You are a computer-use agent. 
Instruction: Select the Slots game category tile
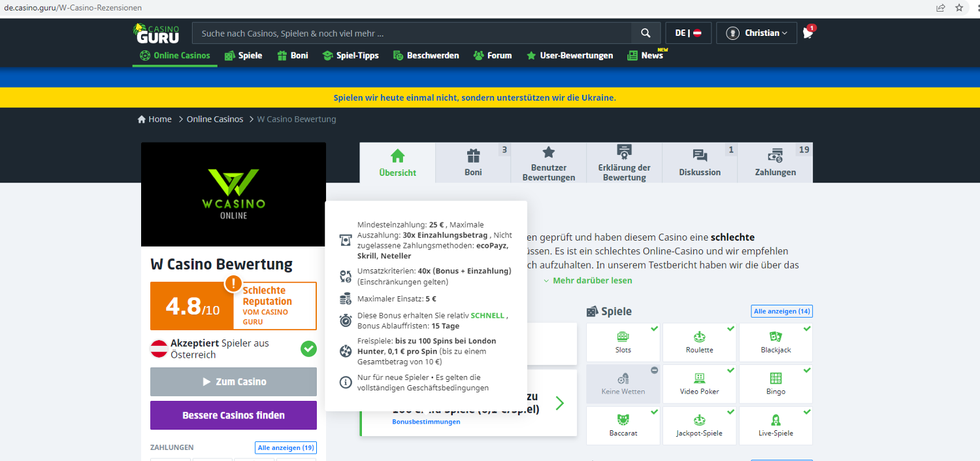point(623,343)
